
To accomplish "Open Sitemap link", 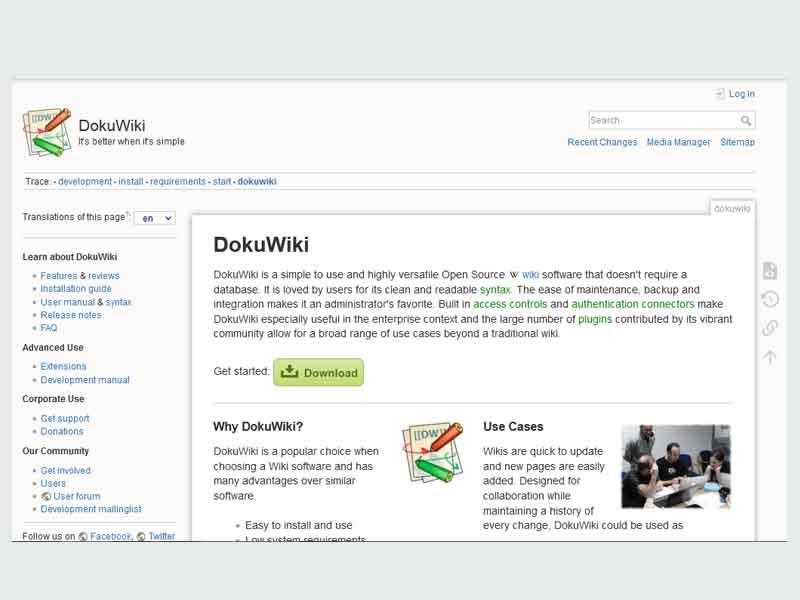I will 737,142.
